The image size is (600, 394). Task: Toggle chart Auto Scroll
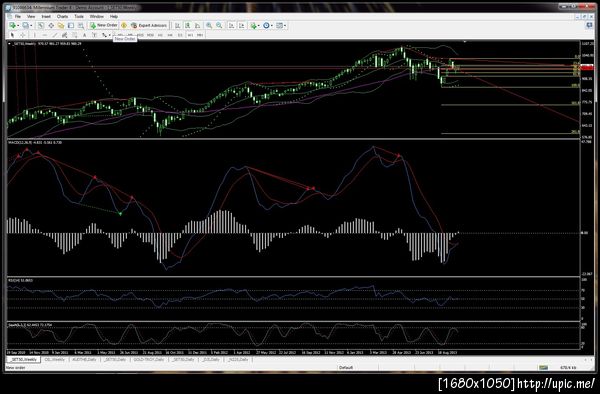[232, 25]
